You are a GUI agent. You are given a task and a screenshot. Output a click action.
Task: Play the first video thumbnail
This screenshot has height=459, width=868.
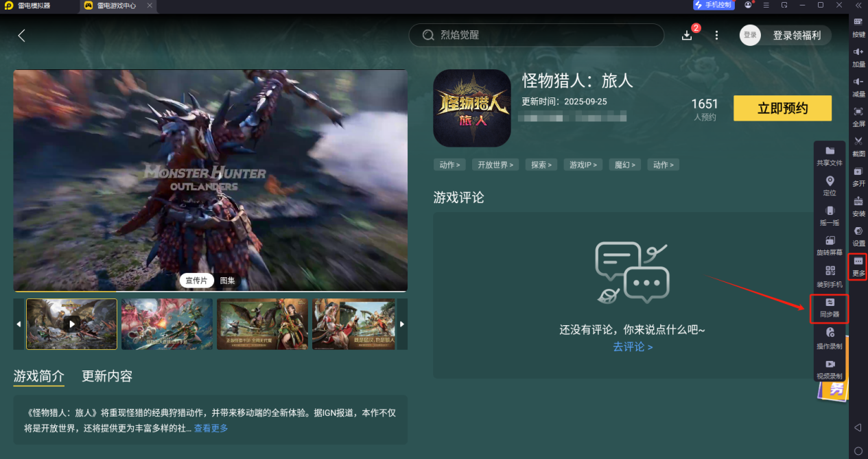point(72,324)
